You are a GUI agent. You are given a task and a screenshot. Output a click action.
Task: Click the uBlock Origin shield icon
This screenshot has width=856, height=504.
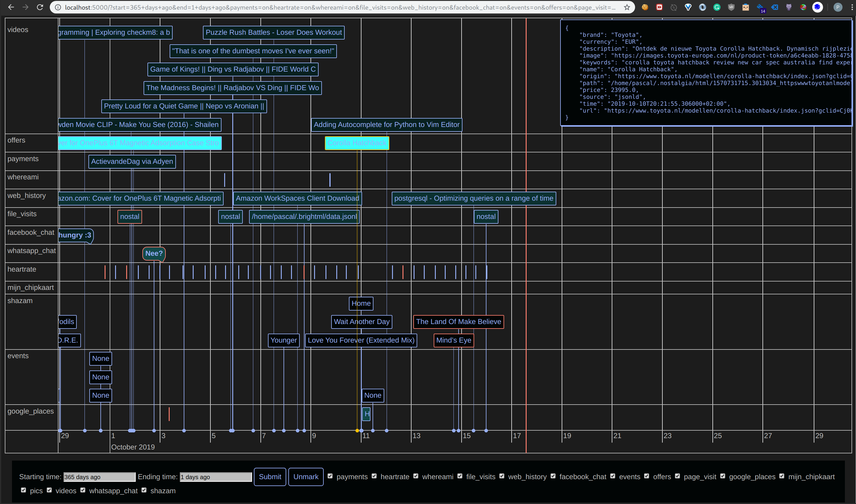coord(731,7)
